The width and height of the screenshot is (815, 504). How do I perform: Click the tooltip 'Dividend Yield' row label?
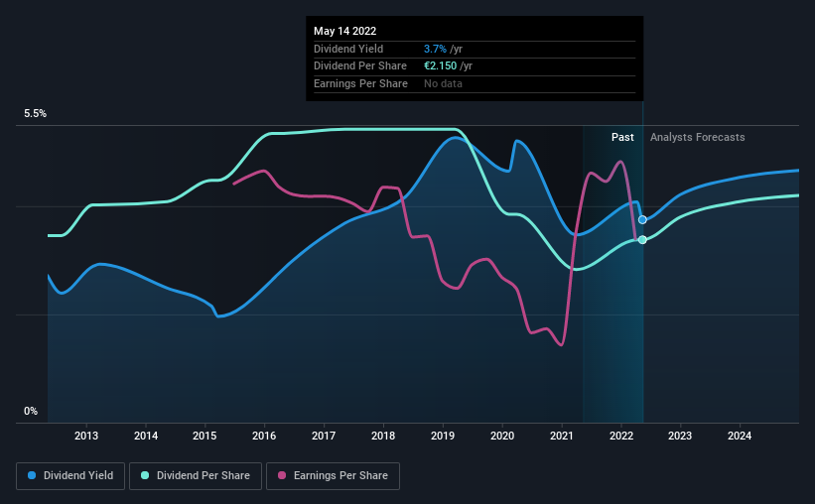click(x=348, y=49)
